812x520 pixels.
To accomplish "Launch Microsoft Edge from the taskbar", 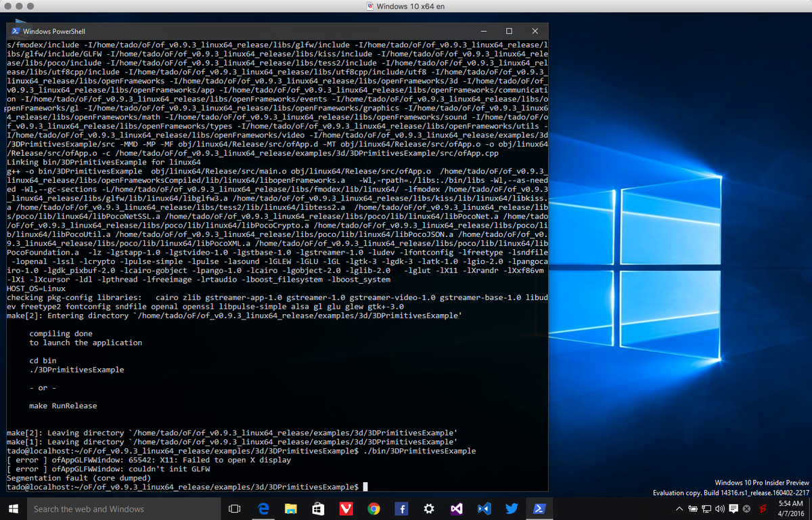I will pos(263,508).
